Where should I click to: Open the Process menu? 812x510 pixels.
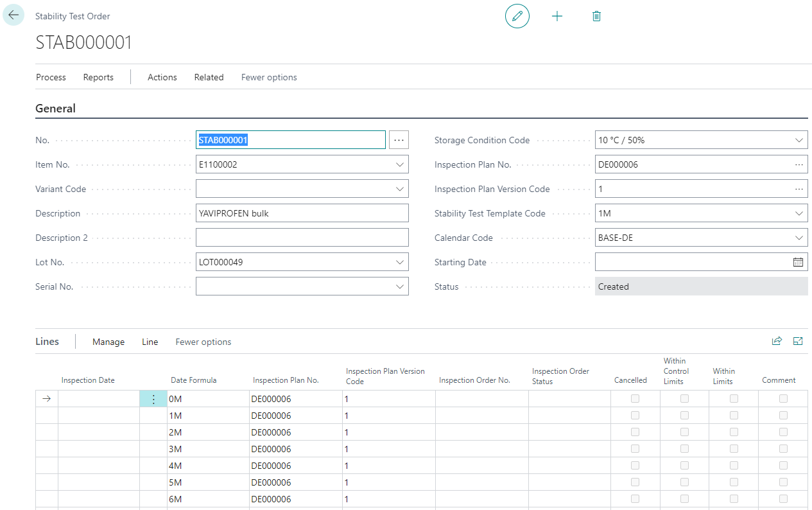(x=51, y=77)
